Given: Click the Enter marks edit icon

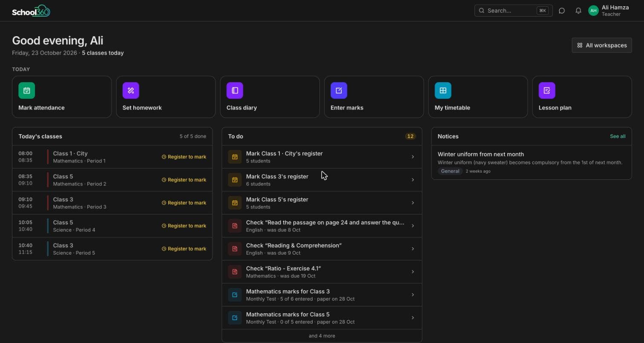Looking at the screenshot, I should pos(339,90).
